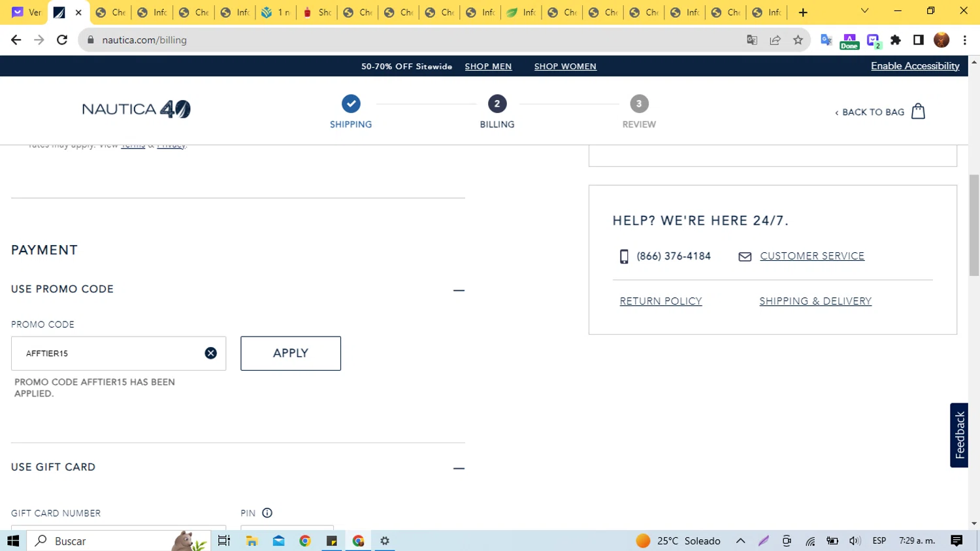
Task: Focus the promo code input field
Action: [118, 353]
